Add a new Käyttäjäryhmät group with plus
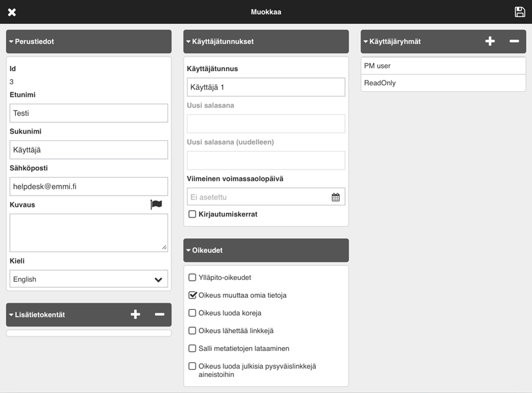The image size is (532, 393). (490, 41)
